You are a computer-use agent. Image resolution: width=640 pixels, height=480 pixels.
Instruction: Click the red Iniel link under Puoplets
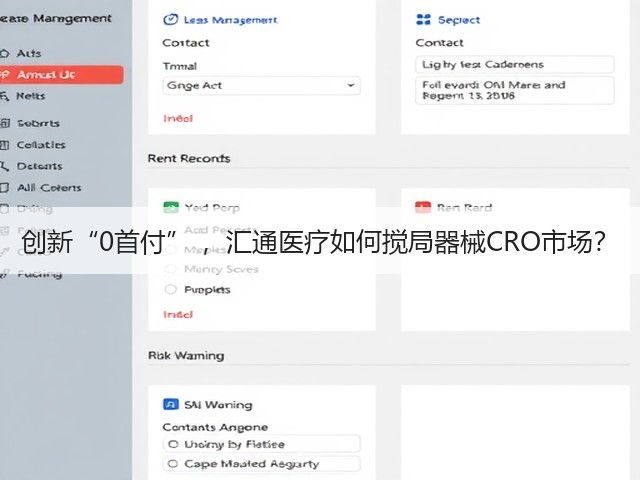[x=178, y=315]
